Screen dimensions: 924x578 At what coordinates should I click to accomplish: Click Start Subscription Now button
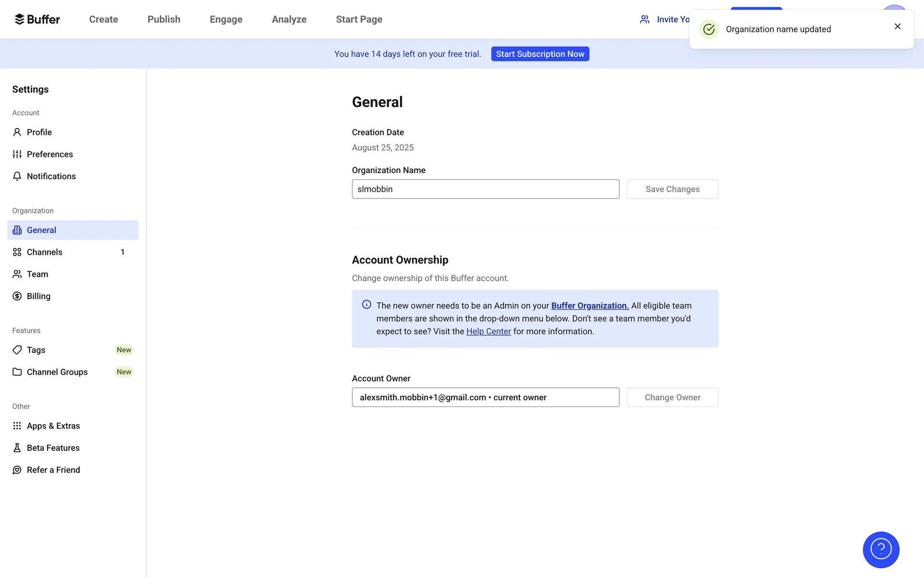tap(540, 54)
